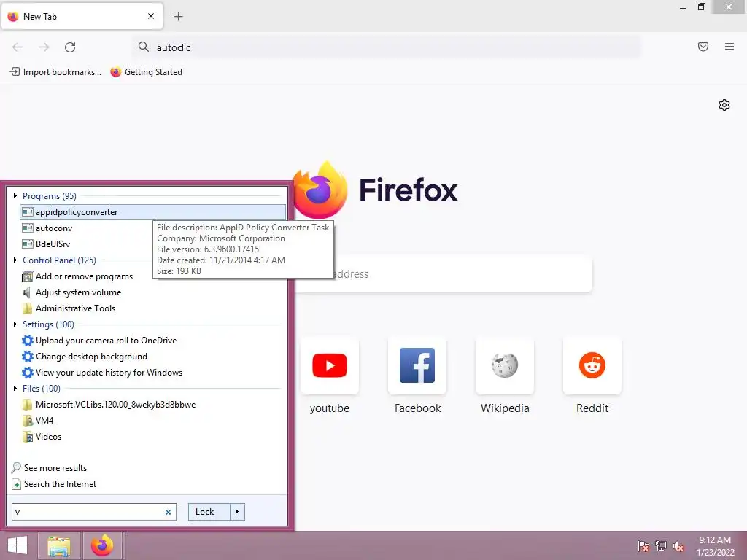This screenshot has width=747, height=560.
Task: Open Windows Start button on taskbar
Action: 18,545
